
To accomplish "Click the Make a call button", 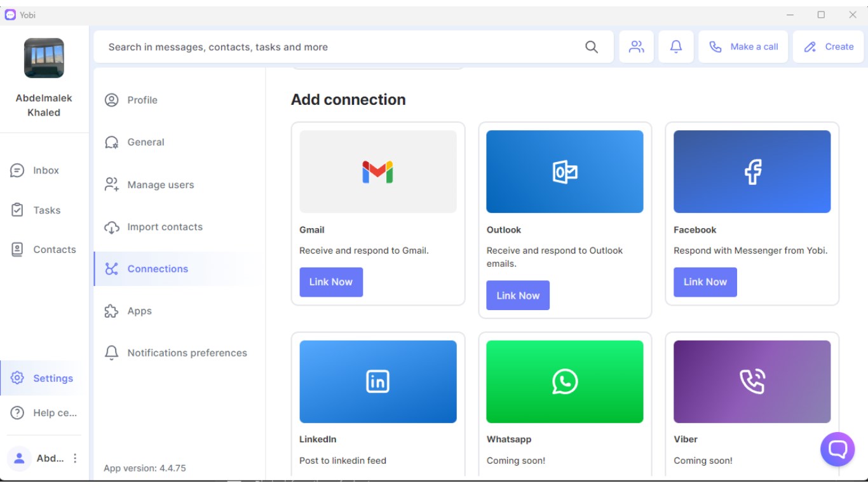I will pyautogui.click(x=743, y=46).
